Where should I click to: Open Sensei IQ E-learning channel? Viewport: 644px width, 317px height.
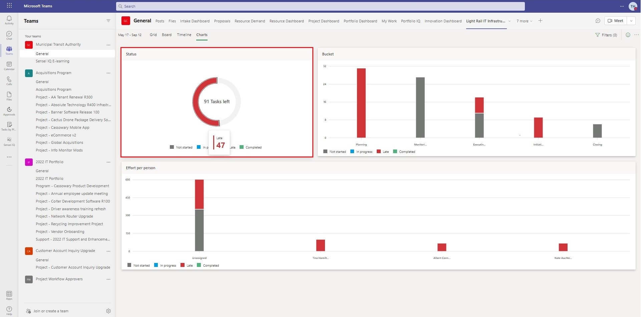point(53,61)
